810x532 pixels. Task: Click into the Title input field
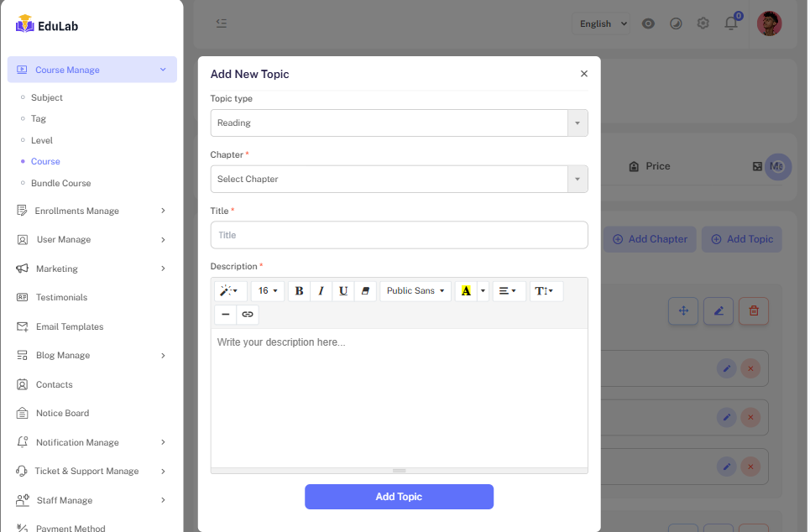[399, 236]
